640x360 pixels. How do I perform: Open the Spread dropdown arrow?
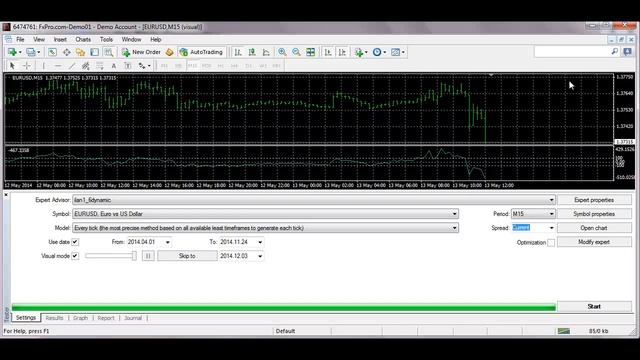point(551,228)
